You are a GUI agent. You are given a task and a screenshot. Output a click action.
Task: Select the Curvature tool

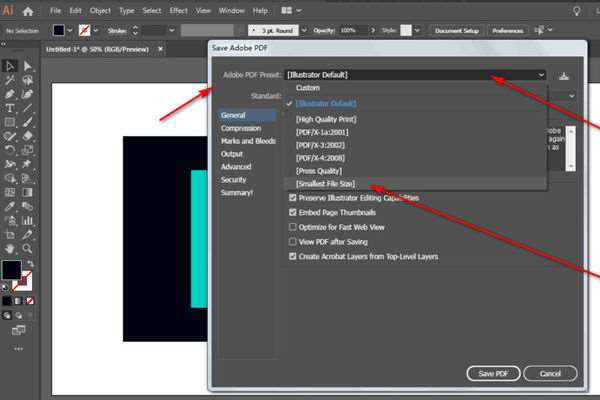point(27,94)
